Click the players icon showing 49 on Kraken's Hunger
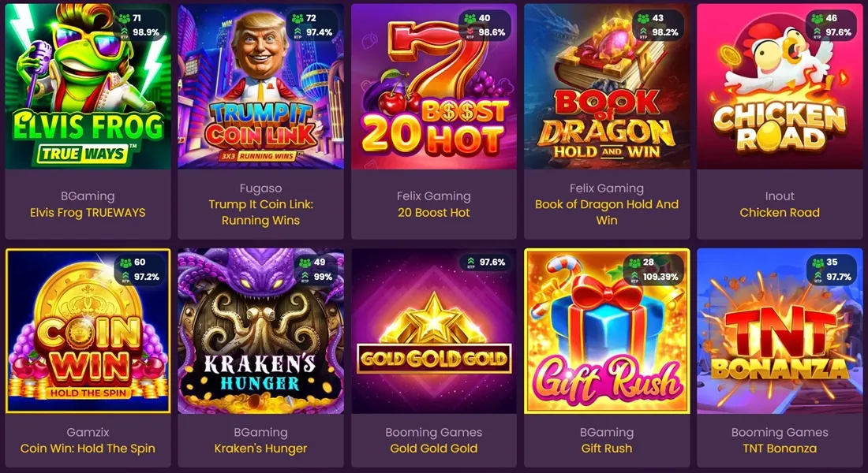868x473 pixels. point(305,263)
